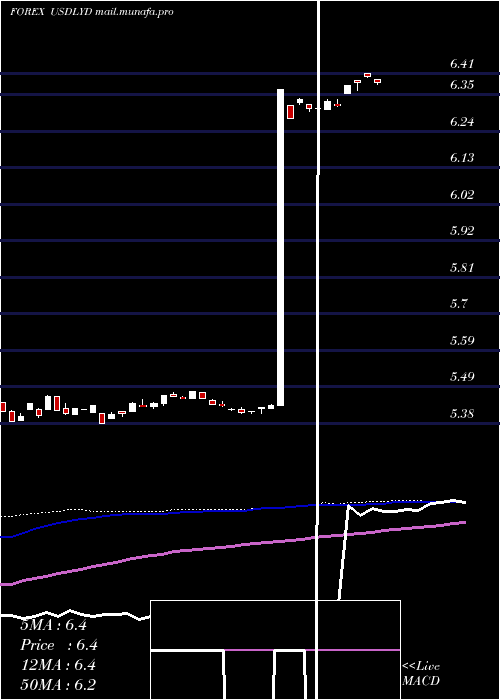Click the 6.24 price axis label
Image resolution: width=500 pixels, height=700 pixels.
coord(462,121)
